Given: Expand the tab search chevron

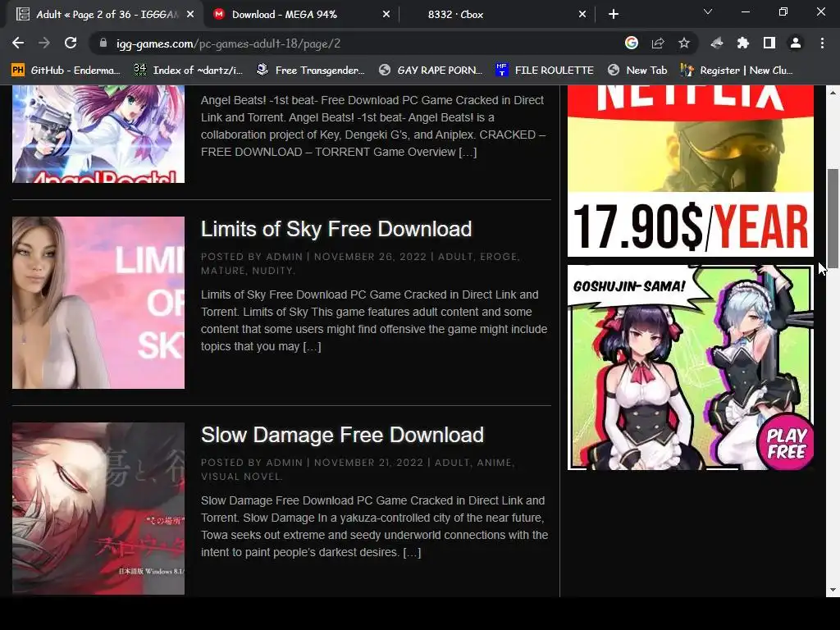Looking at the screenshot, I should click(708, 11).
